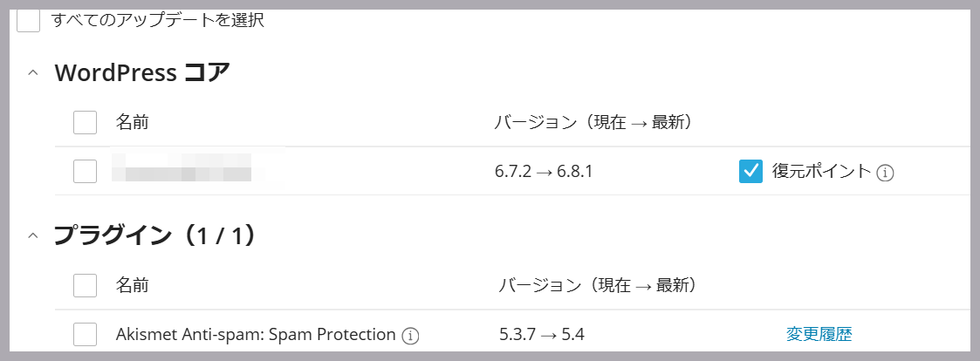
Task: Click the 名前 column header under WordPress コア
Action: [132, 122]
